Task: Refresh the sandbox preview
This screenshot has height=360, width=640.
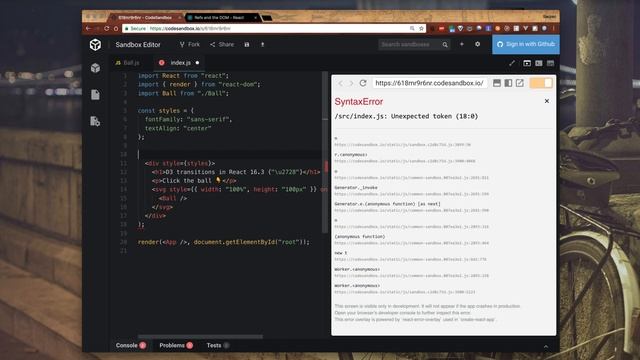Action: tap(363, 83)
